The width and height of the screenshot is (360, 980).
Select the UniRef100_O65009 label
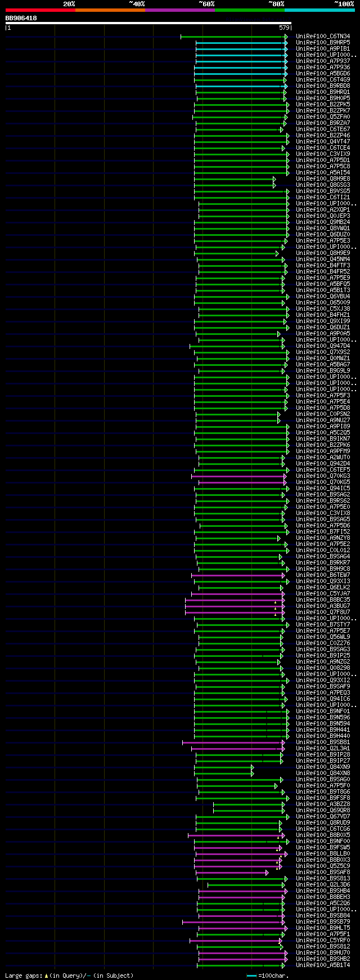pyautogui.click(x=323, y=303)
